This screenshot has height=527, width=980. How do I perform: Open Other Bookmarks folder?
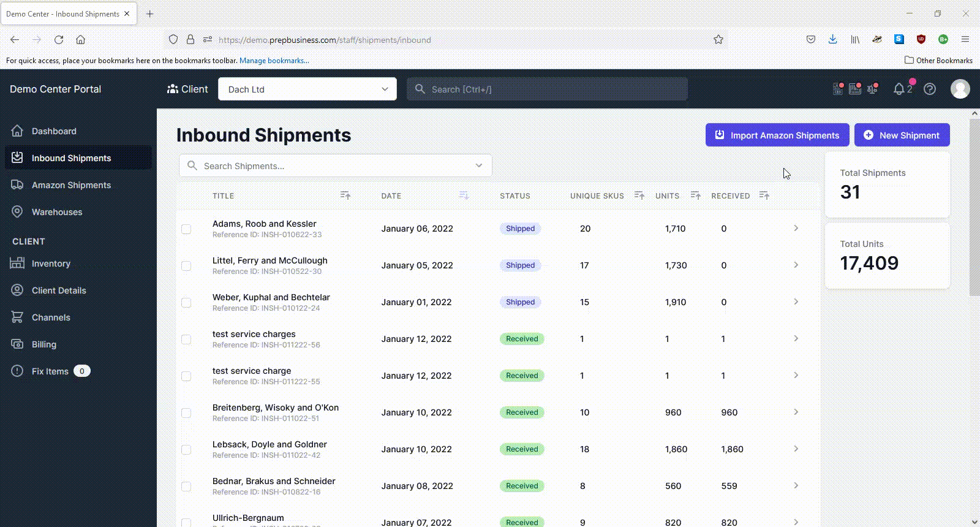tap(938, 60)
